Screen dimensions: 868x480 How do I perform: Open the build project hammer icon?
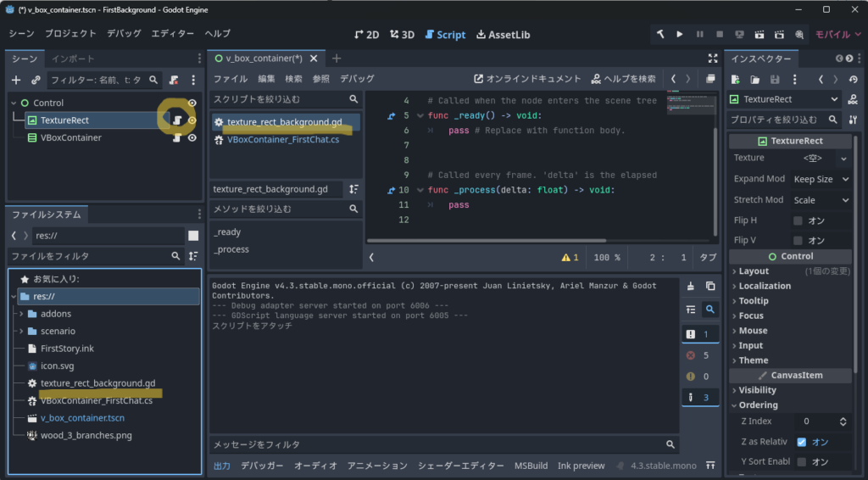(659, 34)
